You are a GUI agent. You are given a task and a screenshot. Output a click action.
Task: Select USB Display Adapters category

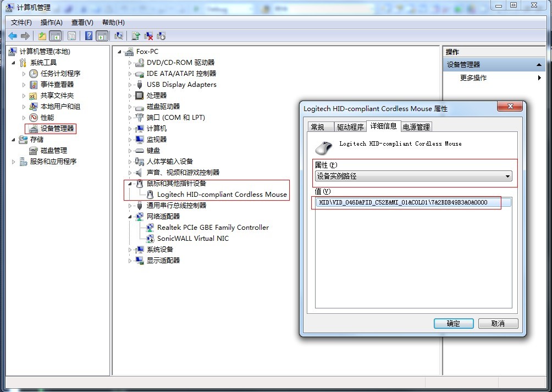point(181,85)
